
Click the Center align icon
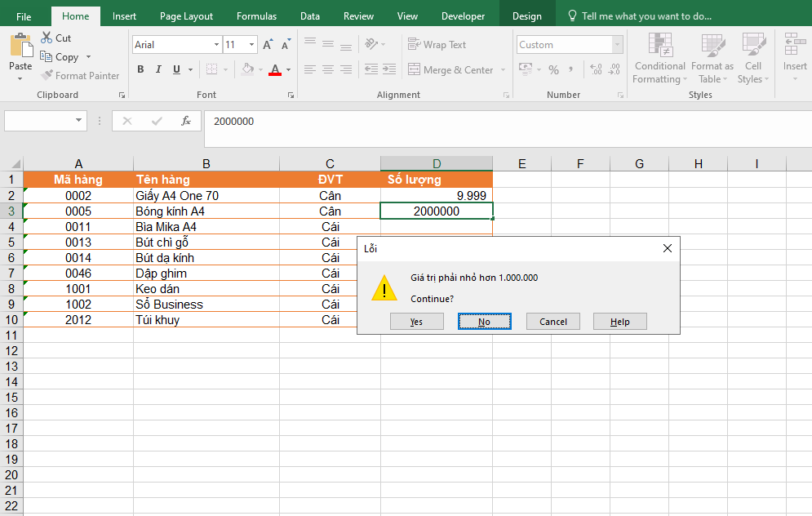[328, 70]
